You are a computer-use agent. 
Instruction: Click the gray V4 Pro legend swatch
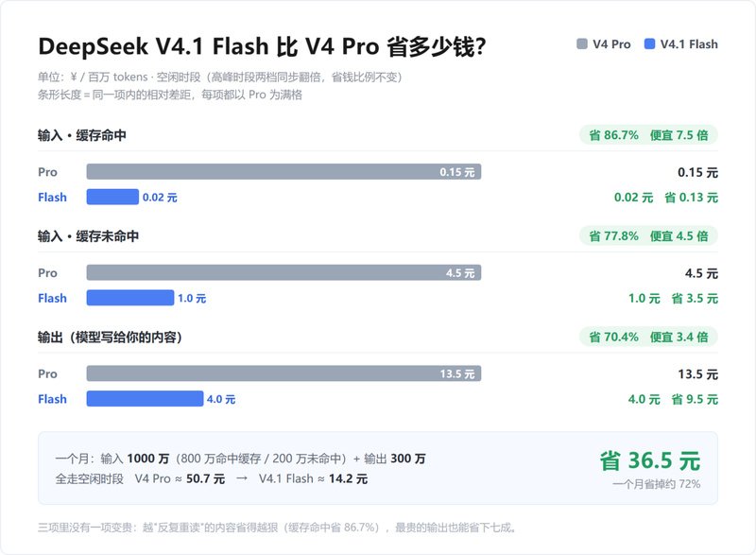(x=582, y=43)
